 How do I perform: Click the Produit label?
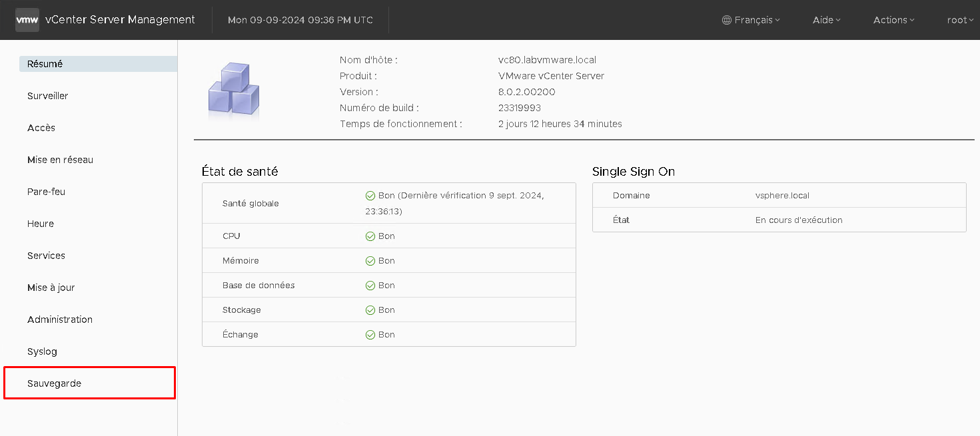tap(358, 76)
